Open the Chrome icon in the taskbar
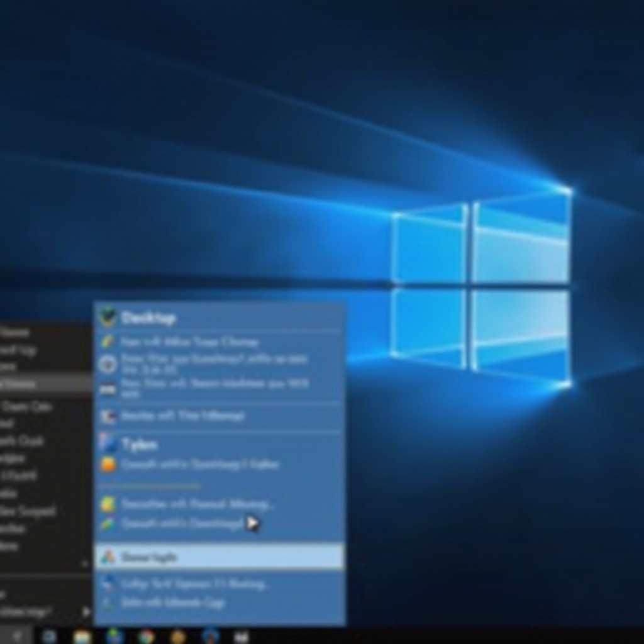 pyautogui.click(x=147, y=636)
